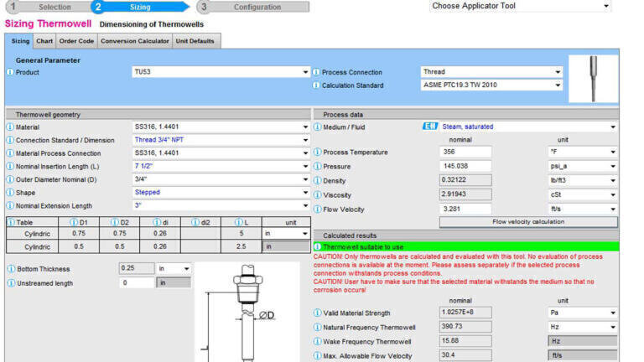
Task: Click the info icon beside Medium / Fluid
Action: click(318, 127)
